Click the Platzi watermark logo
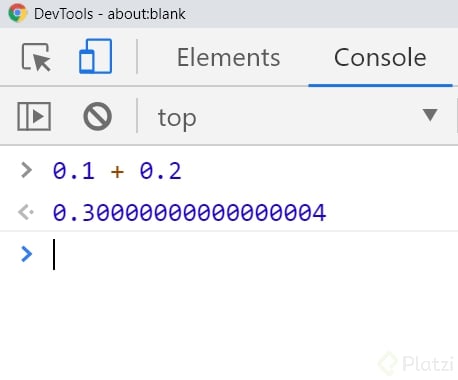 [x=417, y=363]
